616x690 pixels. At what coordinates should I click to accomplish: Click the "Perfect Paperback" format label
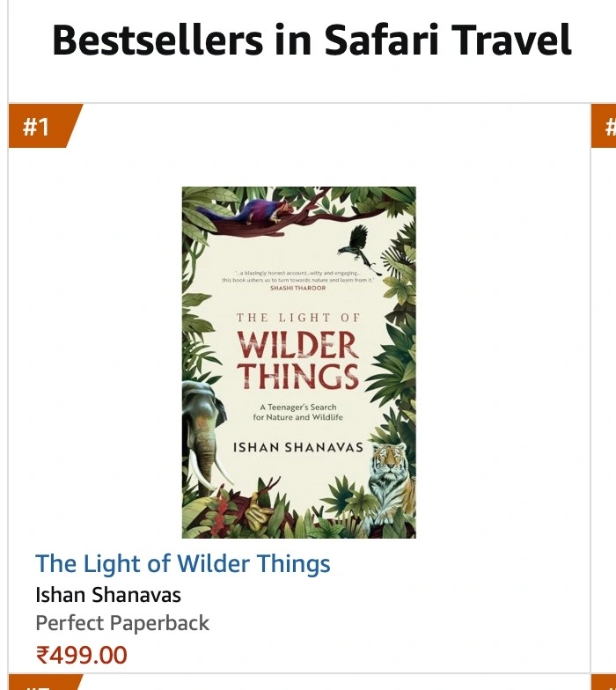[x=122, y=623]
